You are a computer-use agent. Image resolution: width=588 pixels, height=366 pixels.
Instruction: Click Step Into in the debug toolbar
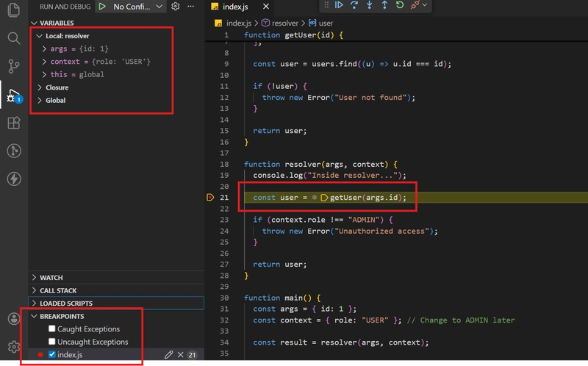(x=370, y=5)
